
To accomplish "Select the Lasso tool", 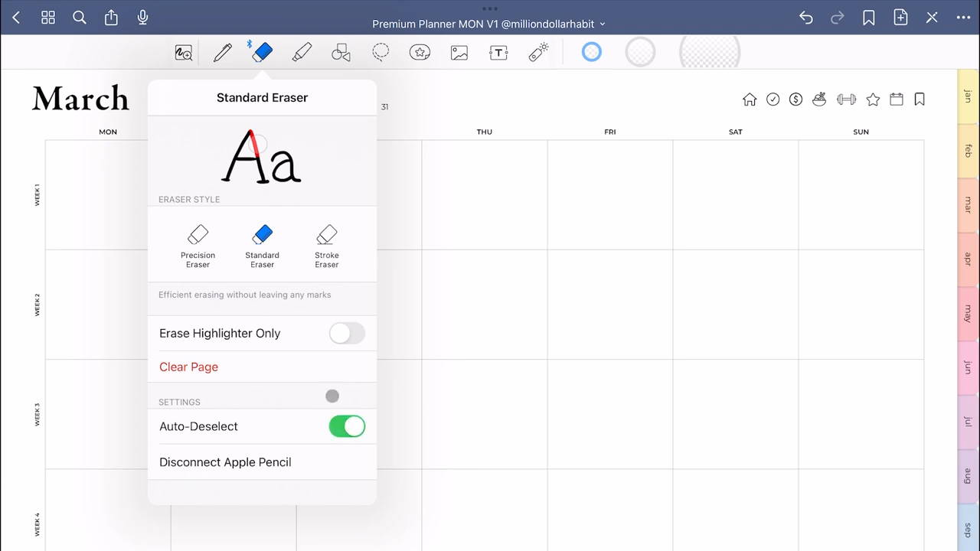I will [381, 52].
